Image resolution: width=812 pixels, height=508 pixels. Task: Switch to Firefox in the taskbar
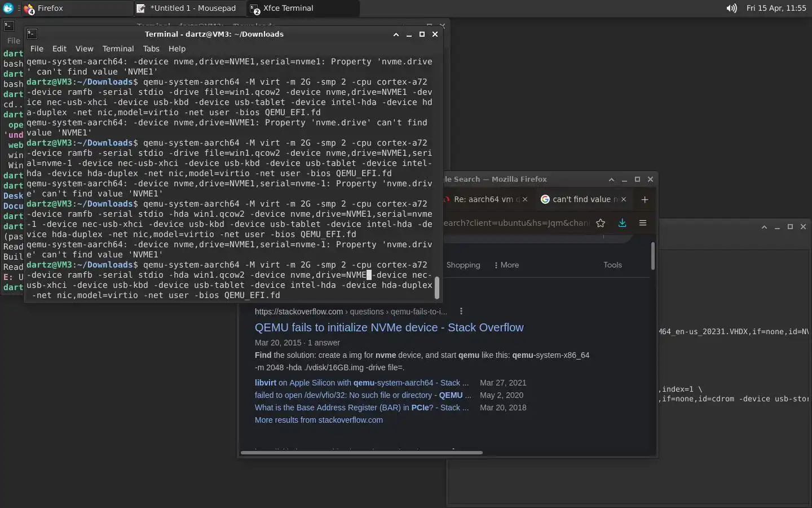click(76, 8)
